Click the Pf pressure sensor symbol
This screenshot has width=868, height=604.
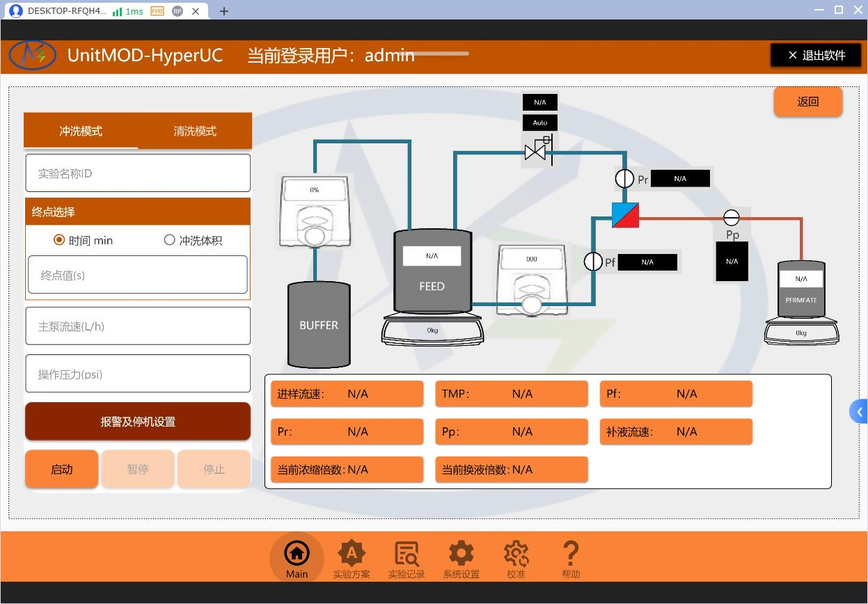593,262
